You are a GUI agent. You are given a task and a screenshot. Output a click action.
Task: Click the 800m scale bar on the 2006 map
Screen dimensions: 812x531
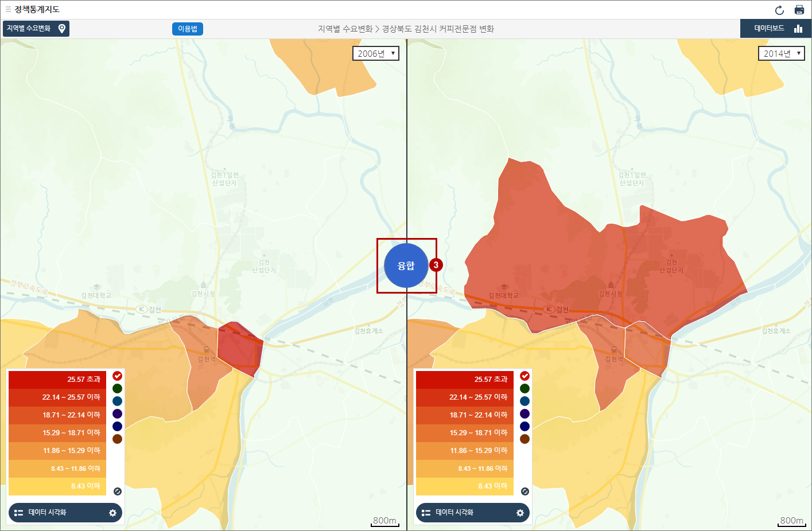pyautogui.click(x=384, y=521)
